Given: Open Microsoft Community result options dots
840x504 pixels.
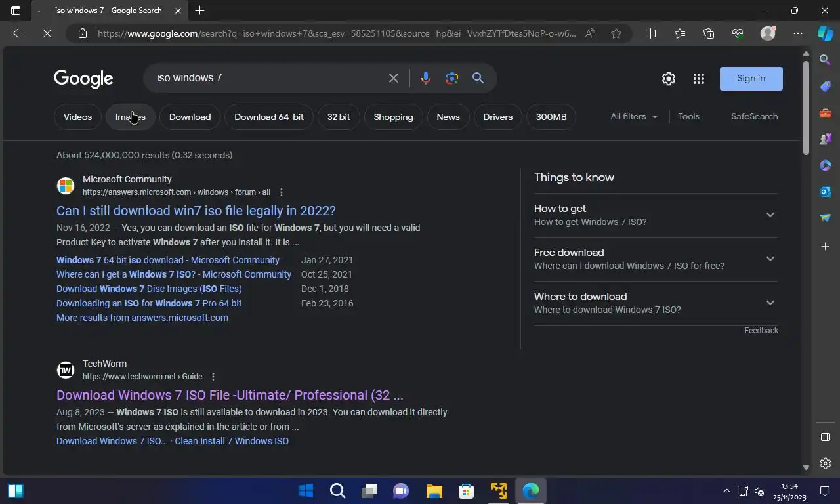Looking at the screenshot, I should [x=282, y=192].
